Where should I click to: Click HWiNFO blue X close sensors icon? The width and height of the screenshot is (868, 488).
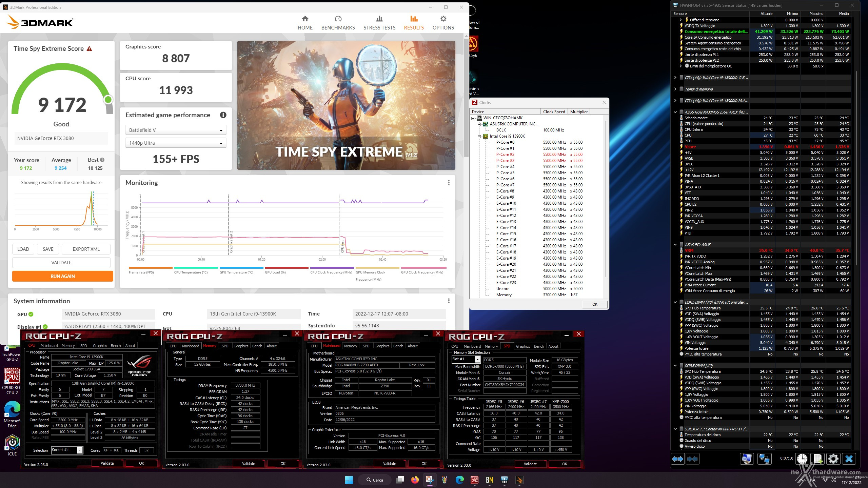coord(849,459)
